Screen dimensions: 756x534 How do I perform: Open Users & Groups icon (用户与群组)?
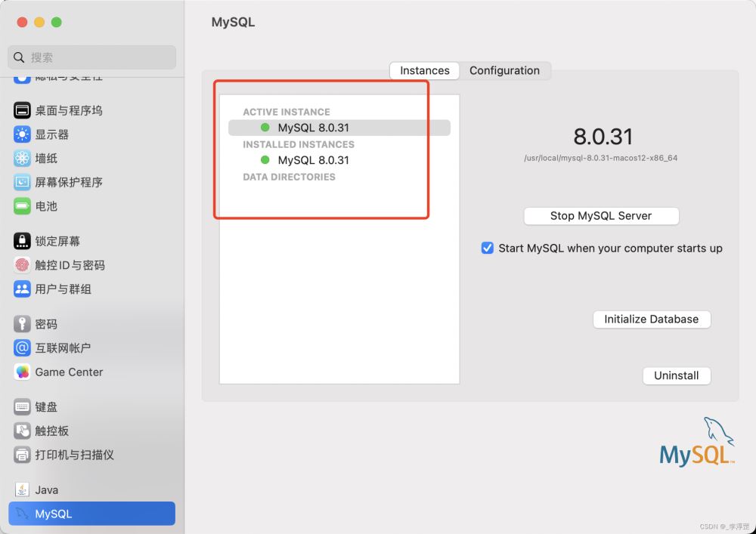coord(22,289)
